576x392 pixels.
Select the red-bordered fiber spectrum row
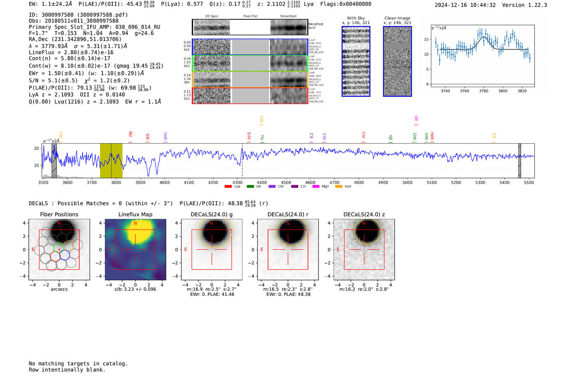pos(250,96)
